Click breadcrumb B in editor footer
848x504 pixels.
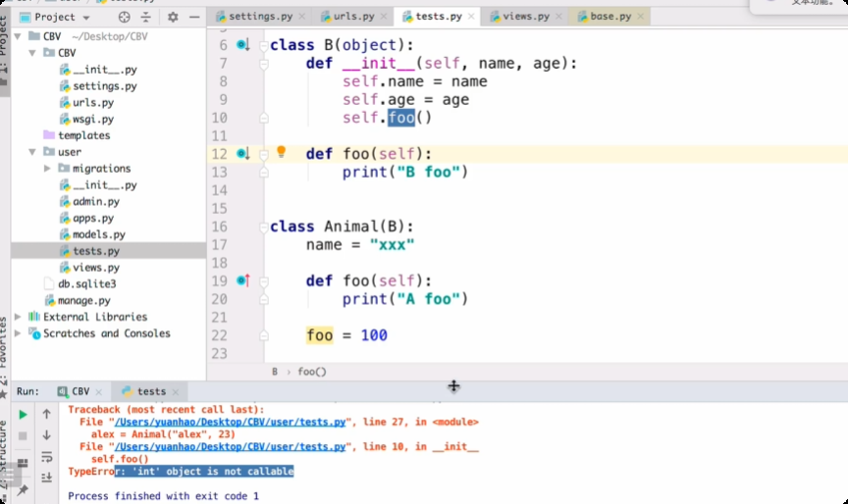(275, 372)
